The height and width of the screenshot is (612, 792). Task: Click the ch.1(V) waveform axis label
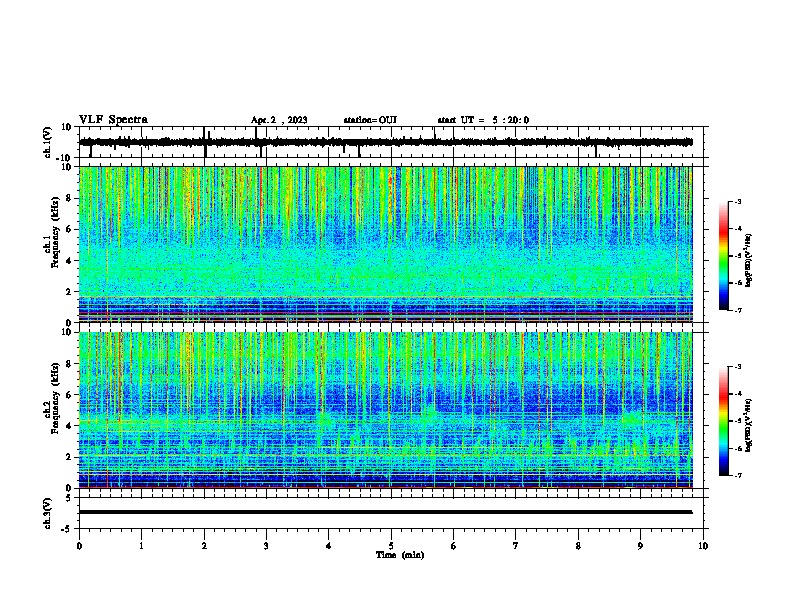point(48,142)
